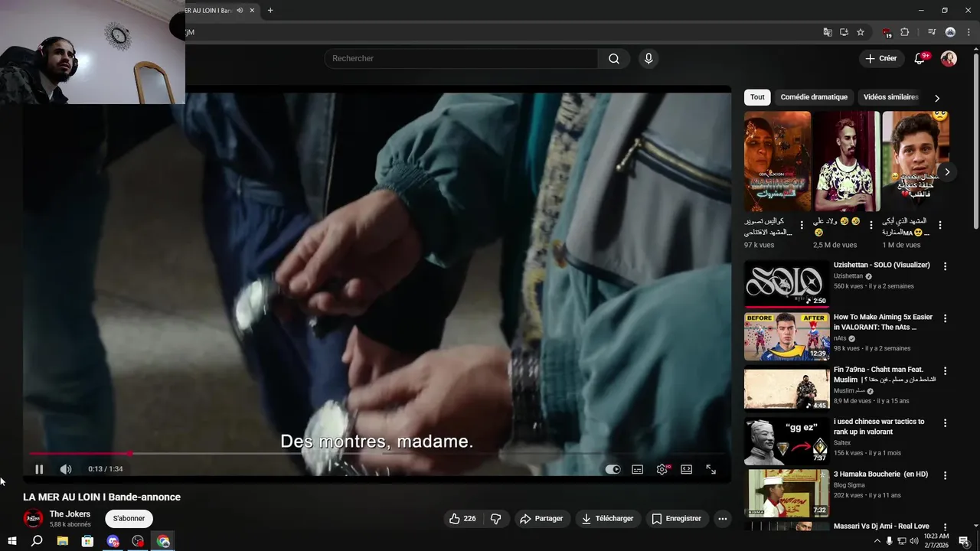Pause the video with the pause button

pos(39,469)
